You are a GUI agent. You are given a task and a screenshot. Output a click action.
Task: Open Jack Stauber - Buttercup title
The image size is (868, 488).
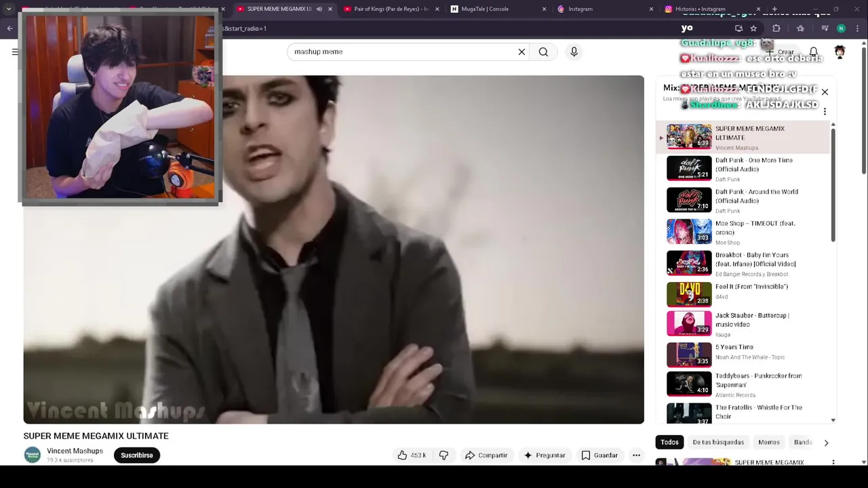(x=752, y=320)
